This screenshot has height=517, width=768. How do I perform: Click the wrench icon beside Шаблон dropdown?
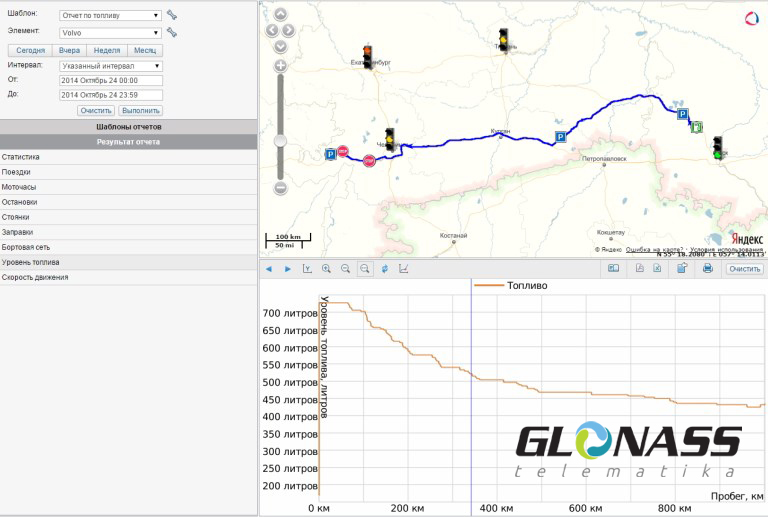click(171, 16)
